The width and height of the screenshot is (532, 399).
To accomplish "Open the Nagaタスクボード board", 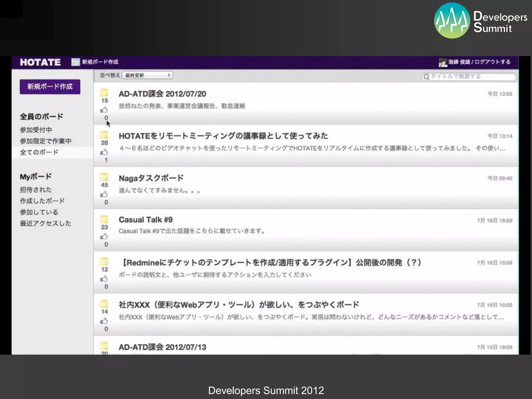I will (x=151, y=178).
